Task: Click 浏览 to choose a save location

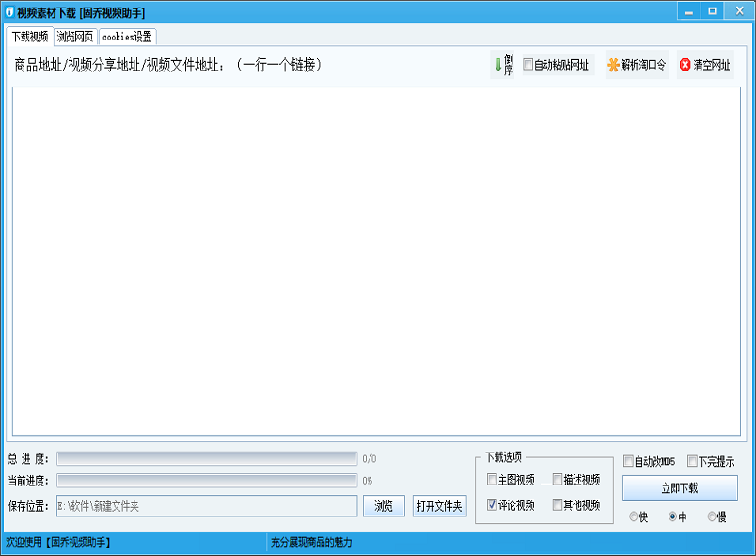Action: (383, 506)
